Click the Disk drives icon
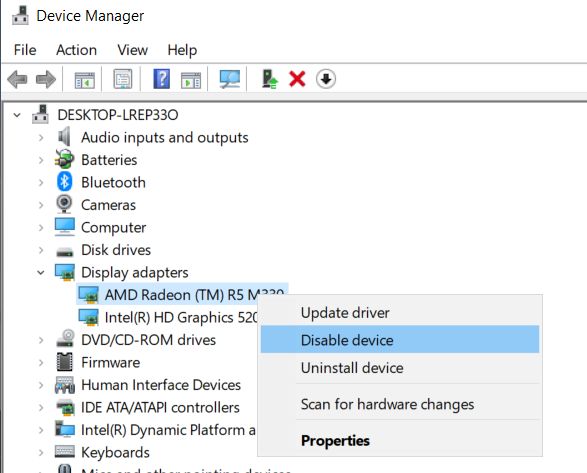This screenshot has height=473, width=587. (64, 252)
